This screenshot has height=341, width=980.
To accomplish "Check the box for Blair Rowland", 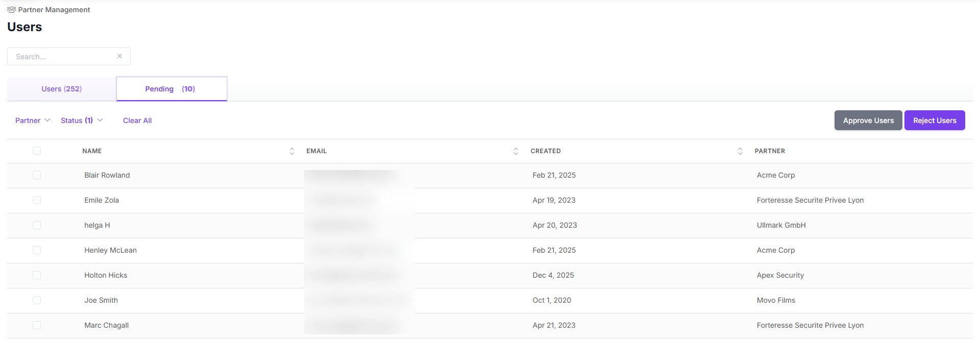I will [37, 175].
